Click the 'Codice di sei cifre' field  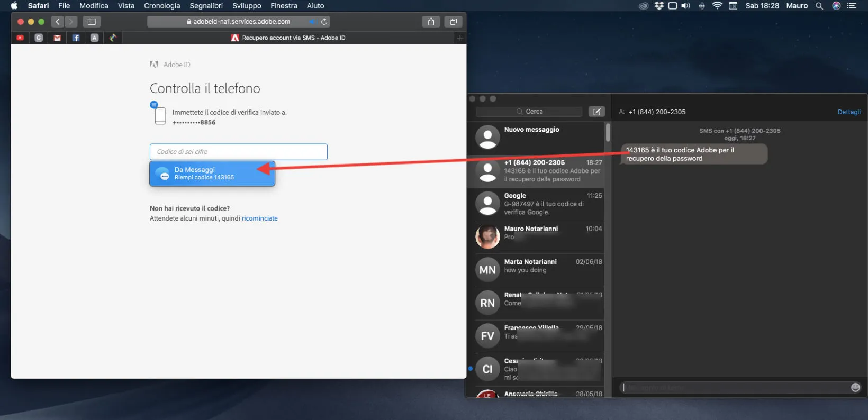[239, 152]
